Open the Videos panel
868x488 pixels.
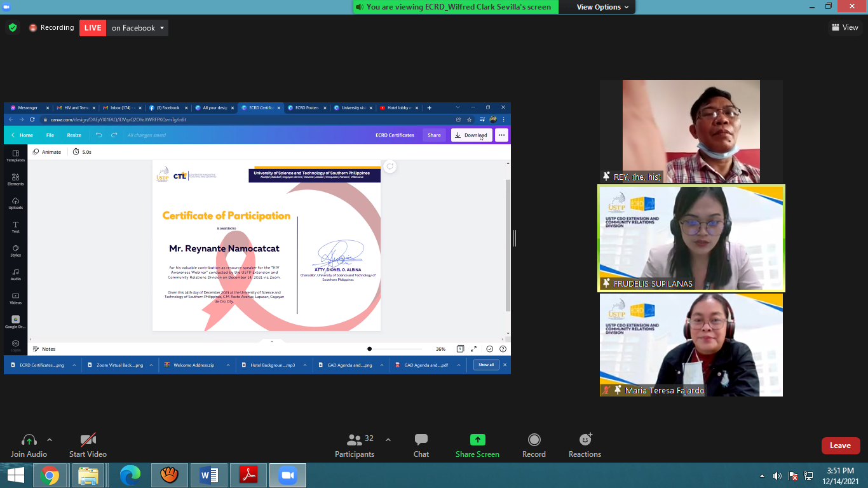point(15,299)
